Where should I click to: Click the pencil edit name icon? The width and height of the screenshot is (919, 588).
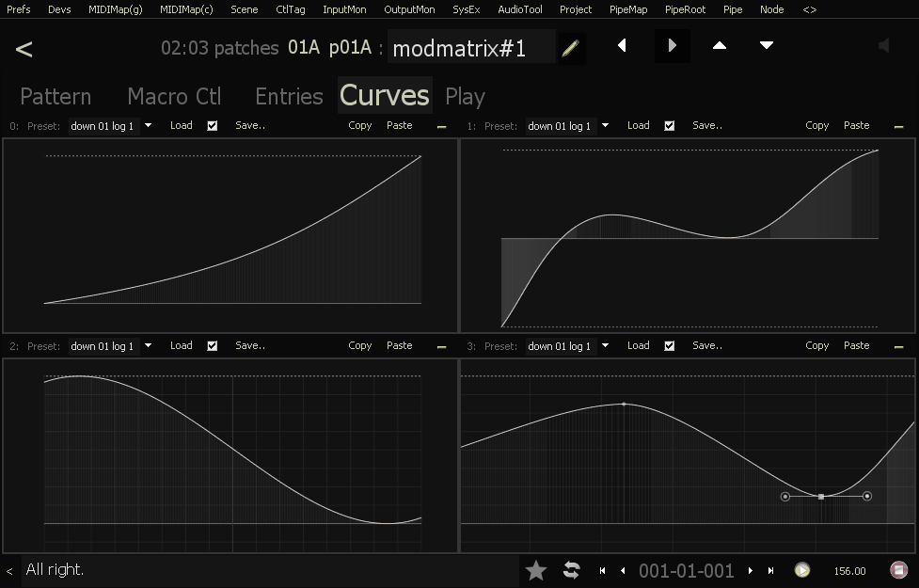point(570,49)
